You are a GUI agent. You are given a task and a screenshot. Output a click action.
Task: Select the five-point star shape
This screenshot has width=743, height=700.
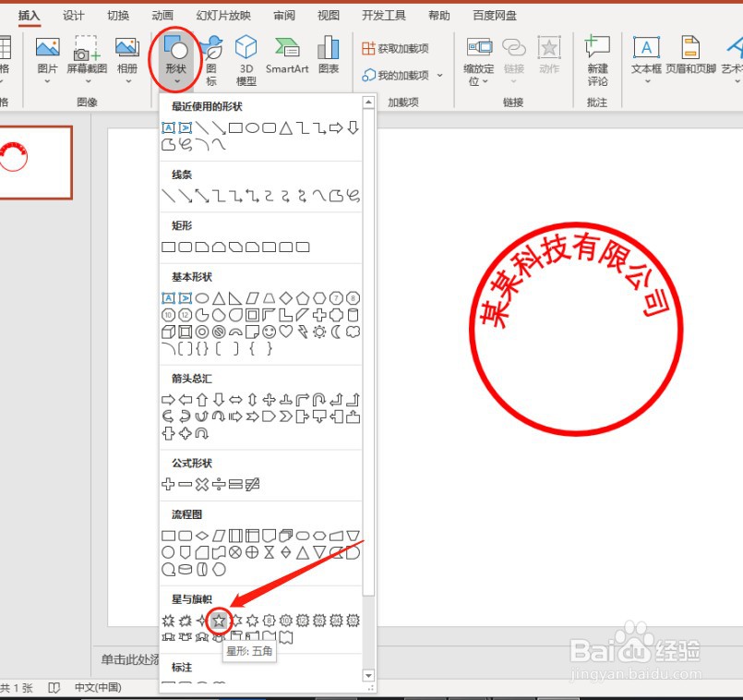tap(219, 620)
